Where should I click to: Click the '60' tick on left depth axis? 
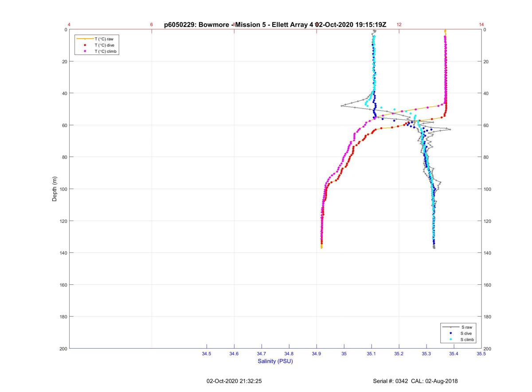(64, 125)
